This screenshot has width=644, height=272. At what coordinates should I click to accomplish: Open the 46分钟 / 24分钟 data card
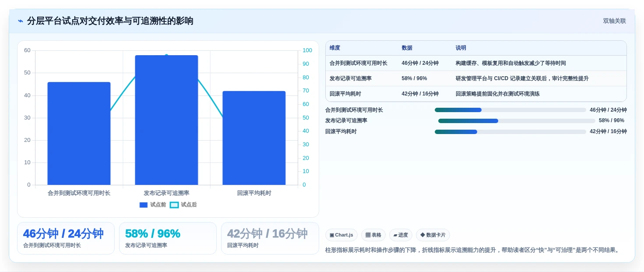click(x=66, y=238)
